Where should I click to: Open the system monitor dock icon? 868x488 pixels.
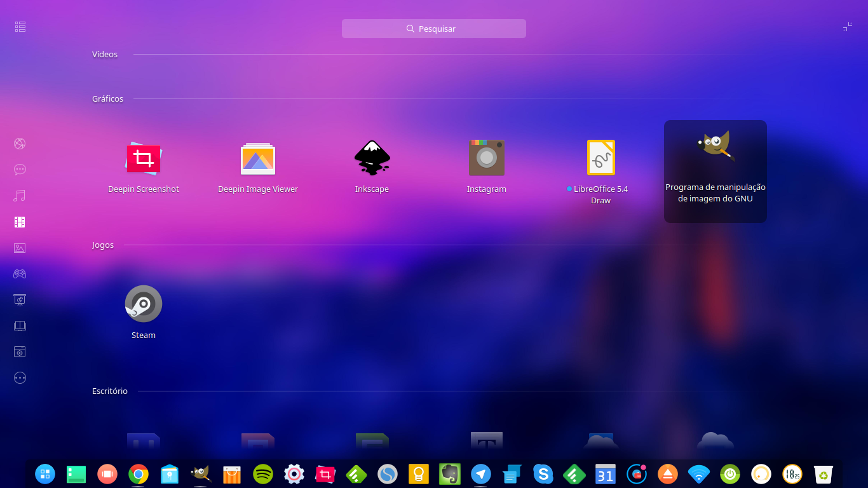[x=637, y=473]
